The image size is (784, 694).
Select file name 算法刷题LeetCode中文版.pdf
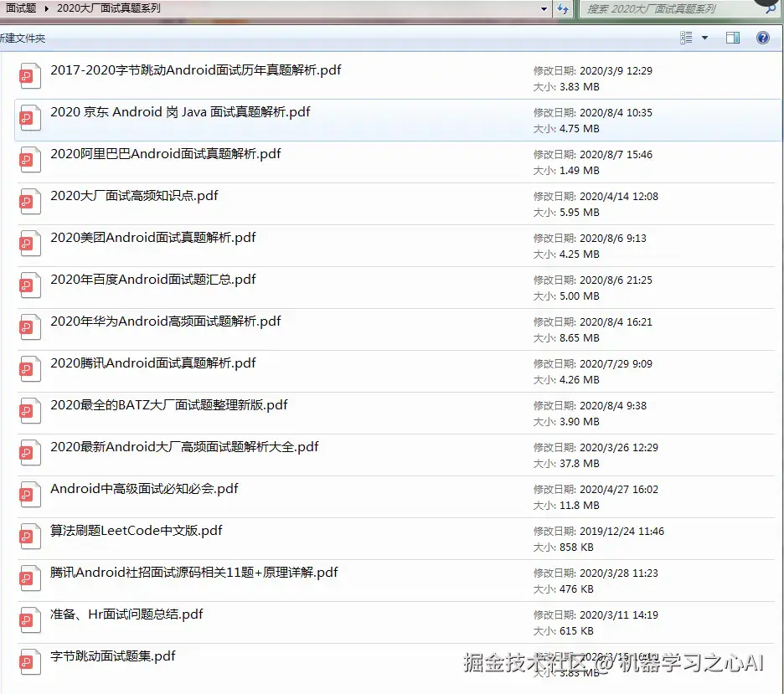[136, 531]
